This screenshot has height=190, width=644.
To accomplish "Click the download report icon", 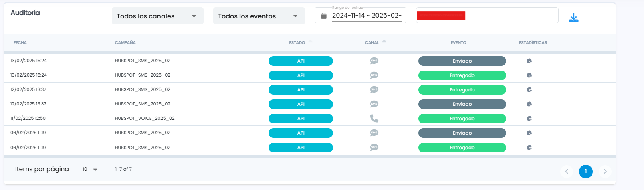I will [573, 18].
